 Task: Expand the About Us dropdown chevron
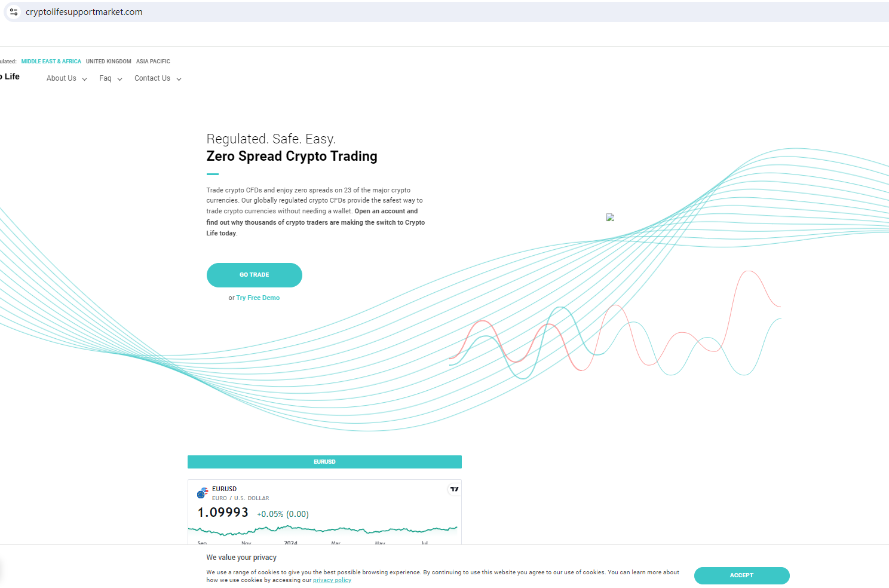84,78
